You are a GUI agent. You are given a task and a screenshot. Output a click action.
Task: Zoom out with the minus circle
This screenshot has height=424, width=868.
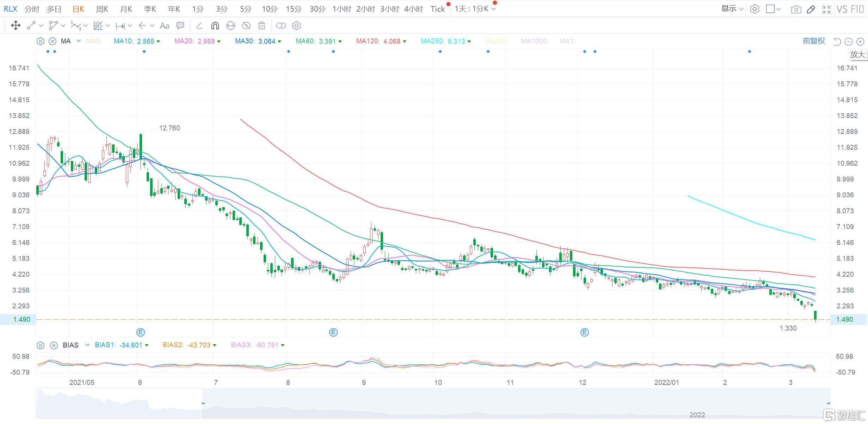tap(849, 42)
